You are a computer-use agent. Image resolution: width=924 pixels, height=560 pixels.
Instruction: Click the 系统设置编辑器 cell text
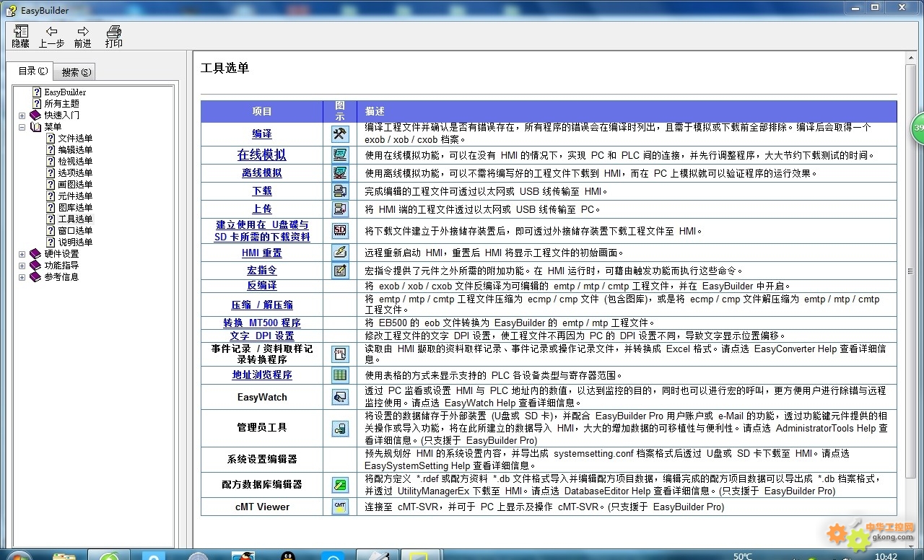262,459
